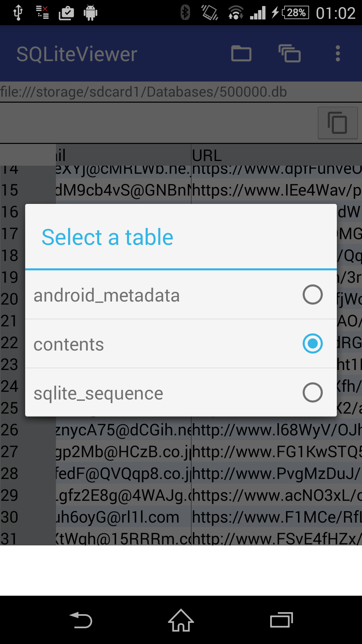Tap the table-selection windows icon
This screenshot has height=644, width=362.
[290, 54]
